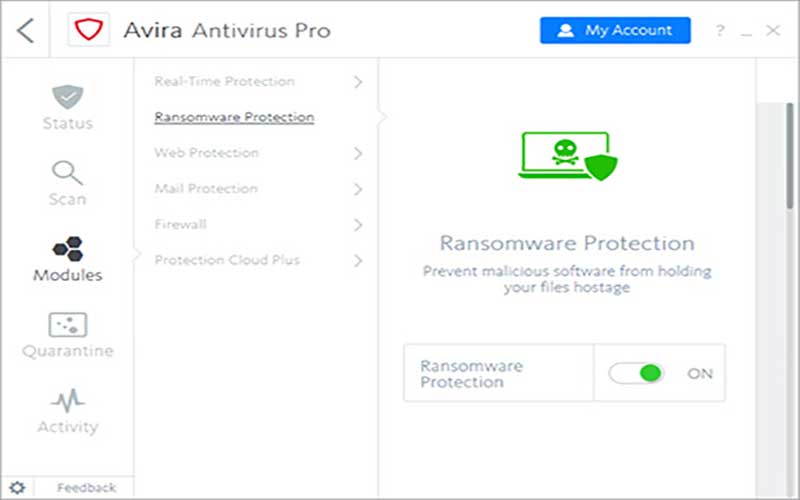The width and height of the screenshot is (800, 500).
Task: Open settings gear icon
Action: pyautogui.click(x=17, y=488)
